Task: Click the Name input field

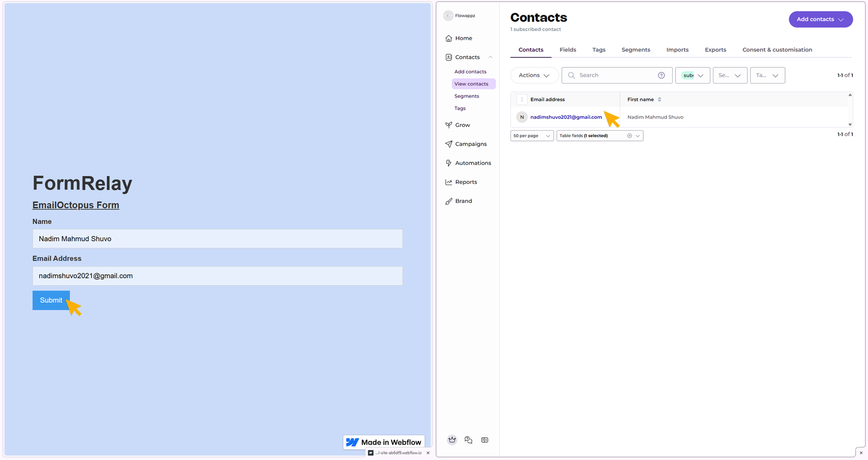Action: [218, 239]
